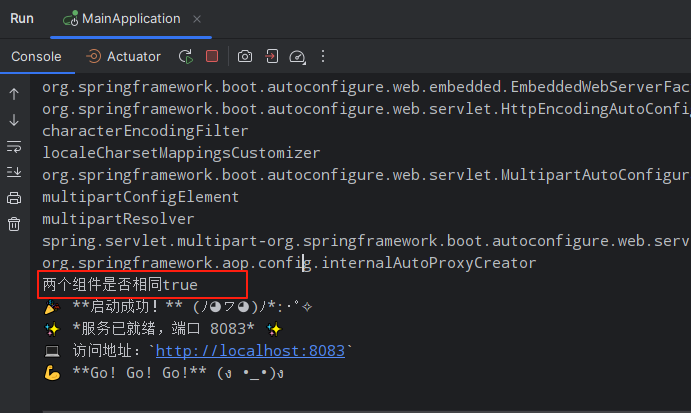
Task: Click the spring.servlet.multipart output line
Action: [366, 241]
